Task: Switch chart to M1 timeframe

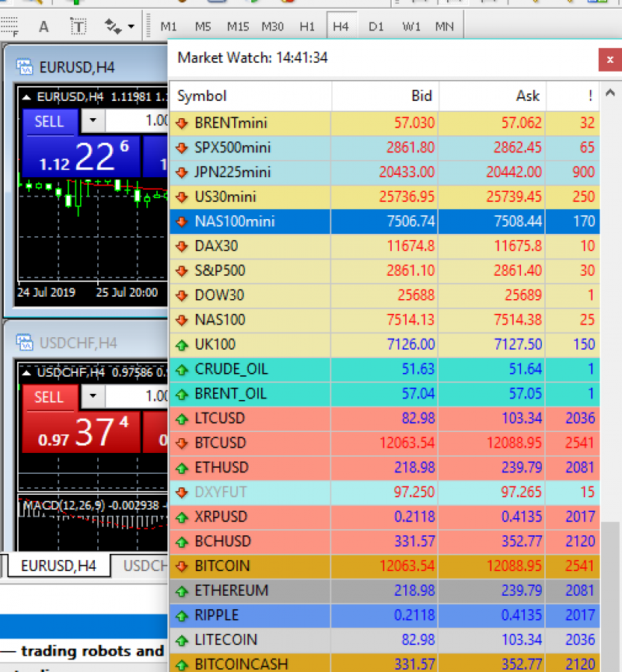Action: tap(168, 26)
